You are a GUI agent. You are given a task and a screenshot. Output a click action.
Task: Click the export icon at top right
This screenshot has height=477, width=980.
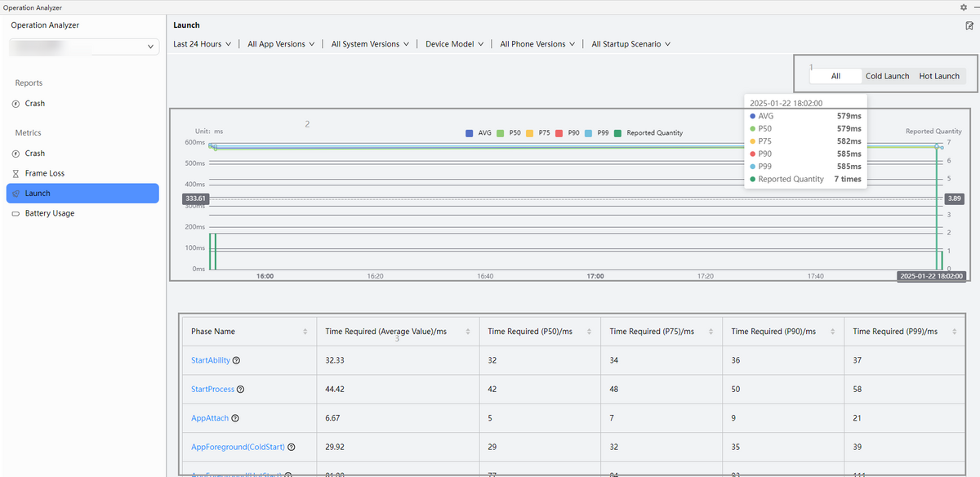pyautogui.click(x=969, y=25)
